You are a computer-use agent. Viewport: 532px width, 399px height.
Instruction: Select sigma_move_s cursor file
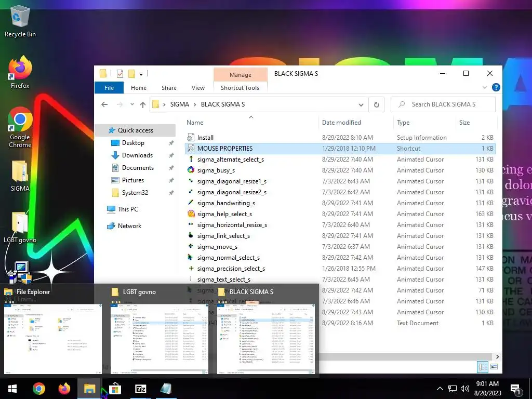(340, 247)
